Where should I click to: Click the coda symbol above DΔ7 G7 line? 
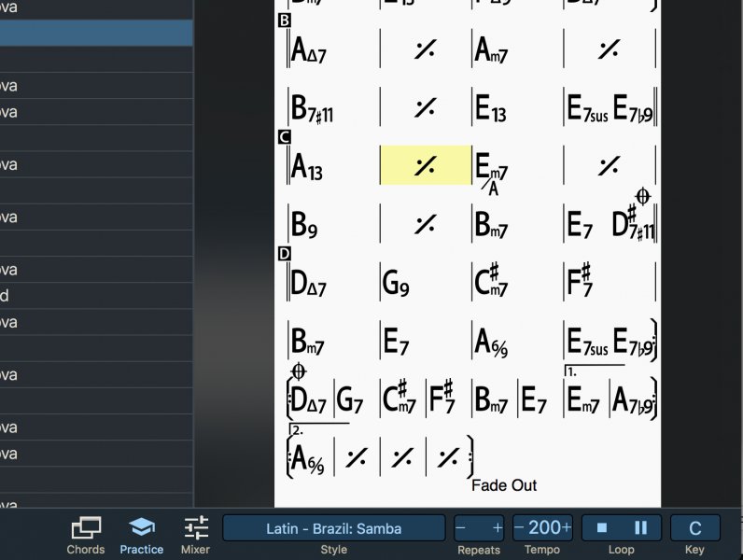tap(298, 371)
